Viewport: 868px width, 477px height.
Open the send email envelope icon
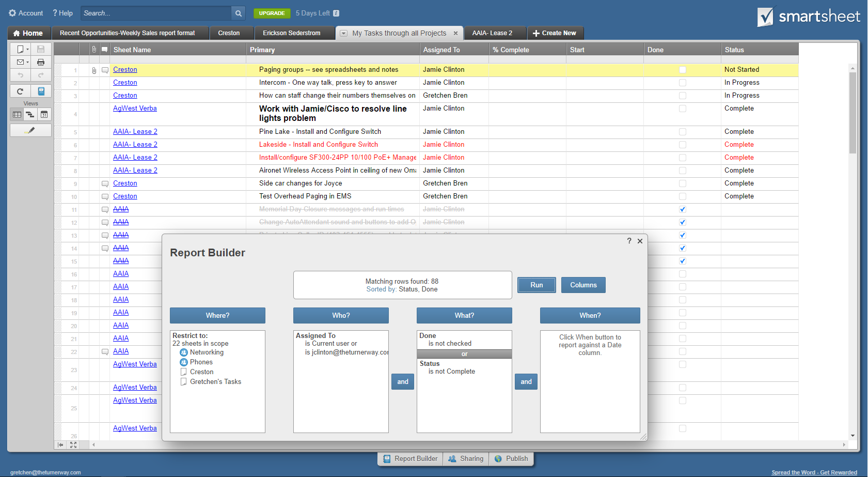click(x=20, y=62)
